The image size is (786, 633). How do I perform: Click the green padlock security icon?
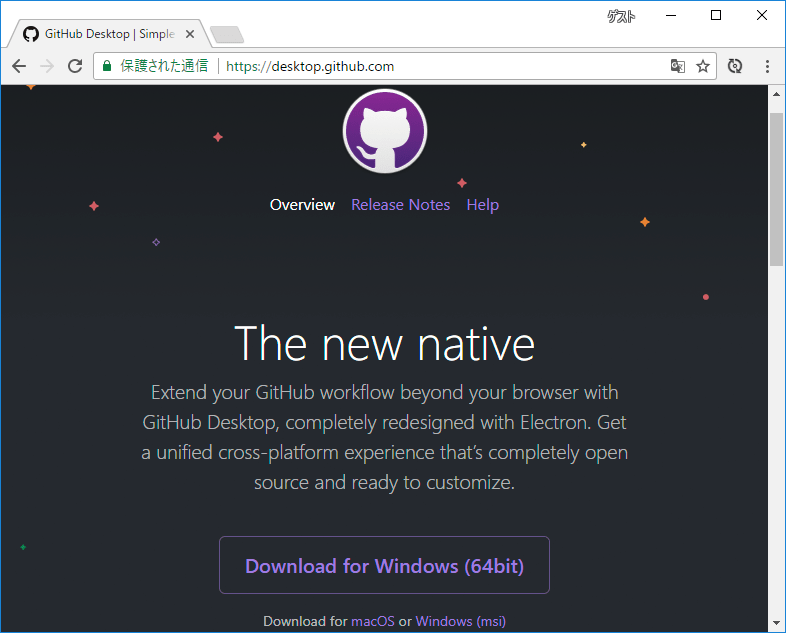[107, 66]
